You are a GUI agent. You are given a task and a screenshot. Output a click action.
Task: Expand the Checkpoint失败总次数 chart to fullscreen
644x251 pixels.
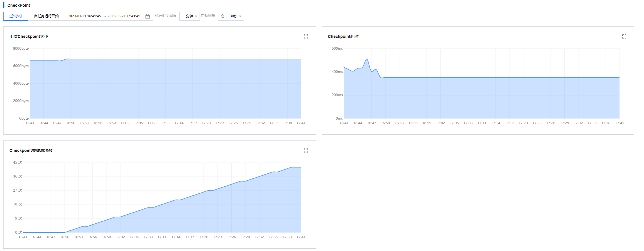coord(306,150)
